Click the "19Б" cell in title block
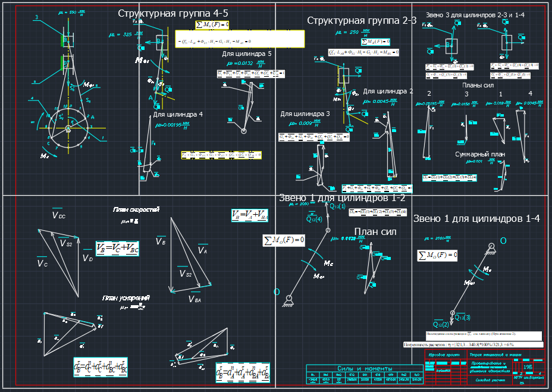552x392 pixels. pos(528,367)
